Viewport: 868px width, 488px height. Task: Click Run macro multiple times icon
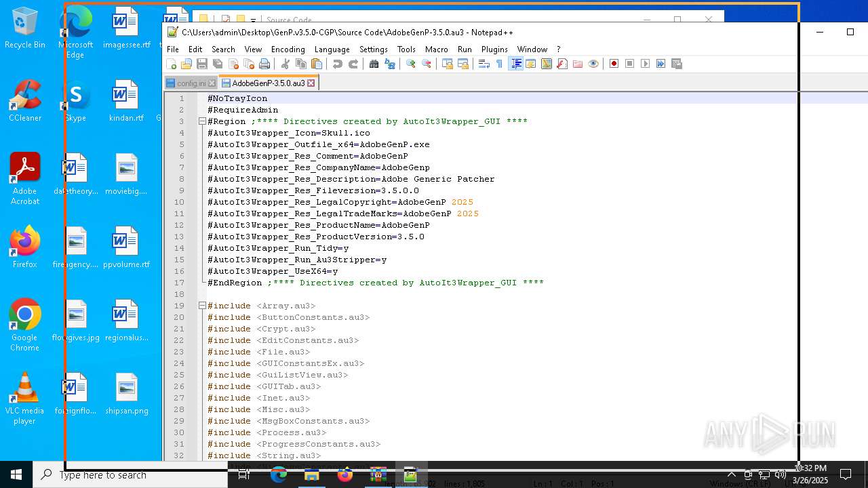click(x=661, y=64)
